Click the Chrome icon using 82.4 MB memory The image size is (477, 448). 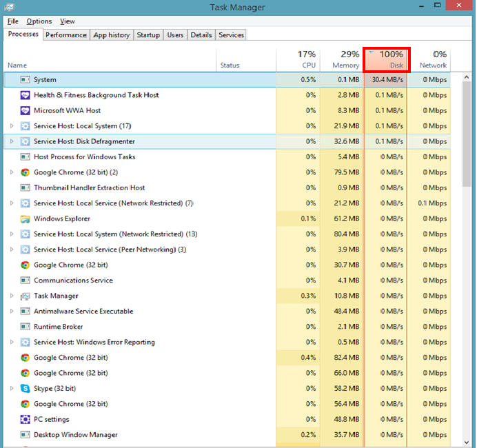[25, 358]
